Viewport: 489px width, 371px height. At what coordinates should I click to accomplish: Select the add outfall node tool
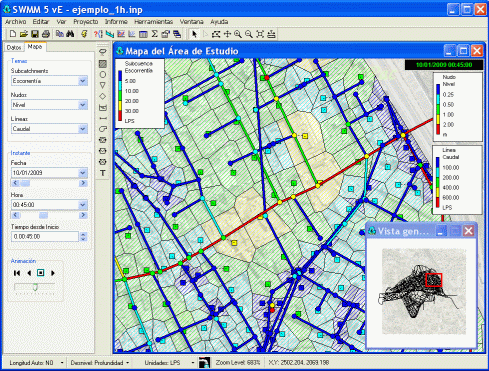[103, 85]
